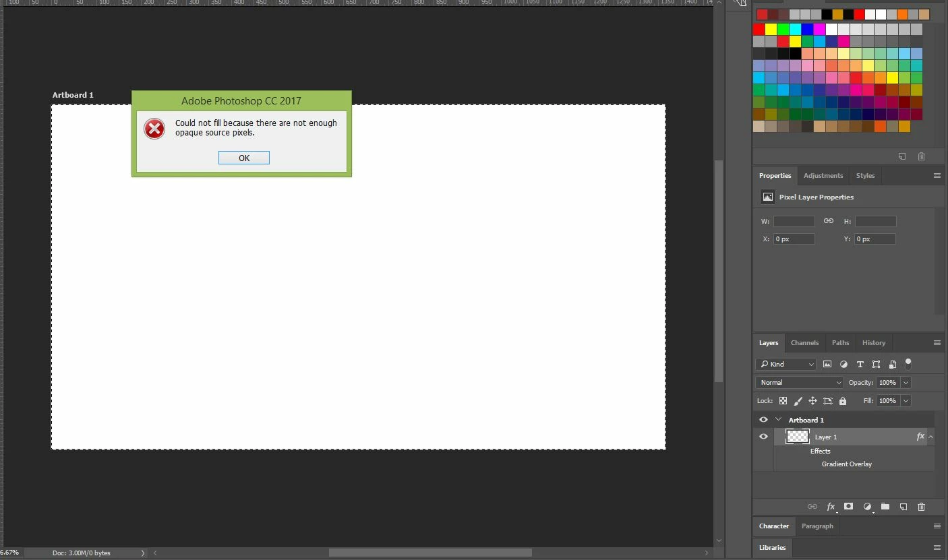The image size is (948, 560).
Task: Switch to the Paths tab
Action: point(840,343)
